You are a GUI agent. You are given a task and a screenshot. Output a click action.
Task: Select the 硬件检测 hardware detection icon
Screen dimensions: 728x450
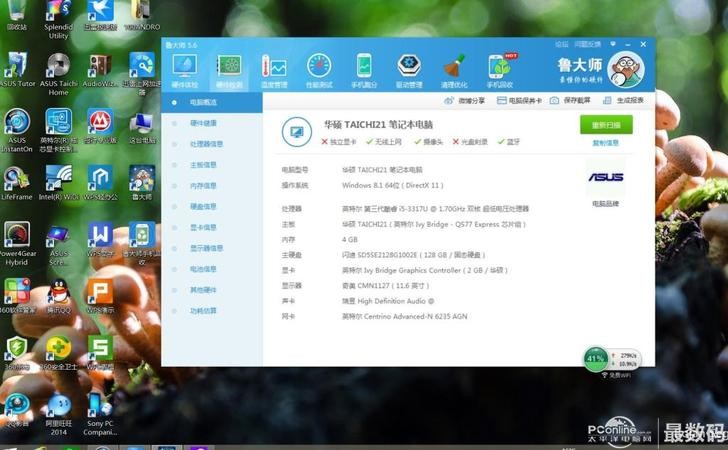coord(229,71)
